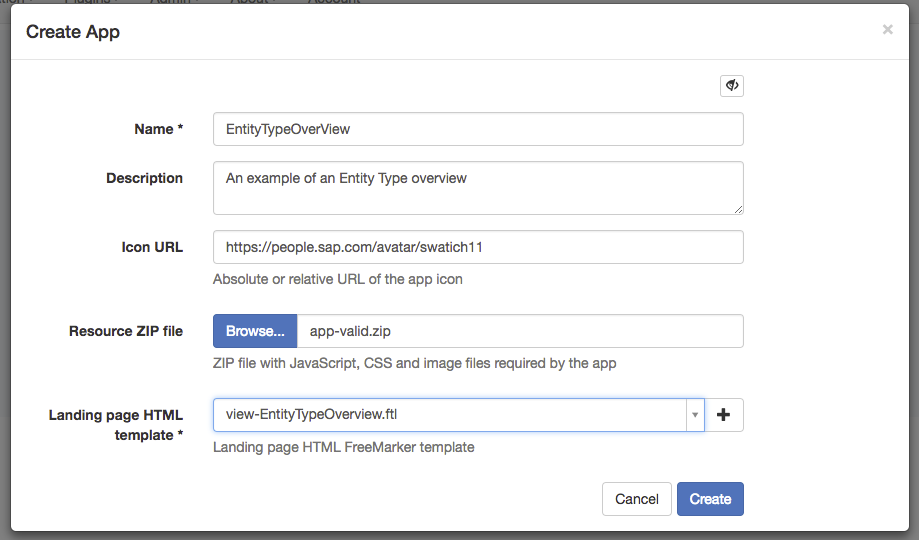The image size is (919, 540).
Task: Toggle the eye icon for optional fields
Action: [x=731, y=86]
